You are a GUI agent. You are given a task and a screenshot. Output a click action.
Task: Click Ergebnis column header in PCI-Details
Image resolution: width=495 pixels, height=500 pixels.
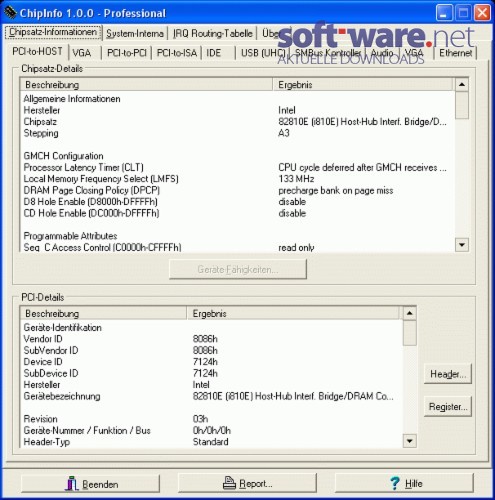tap(294, 313)
